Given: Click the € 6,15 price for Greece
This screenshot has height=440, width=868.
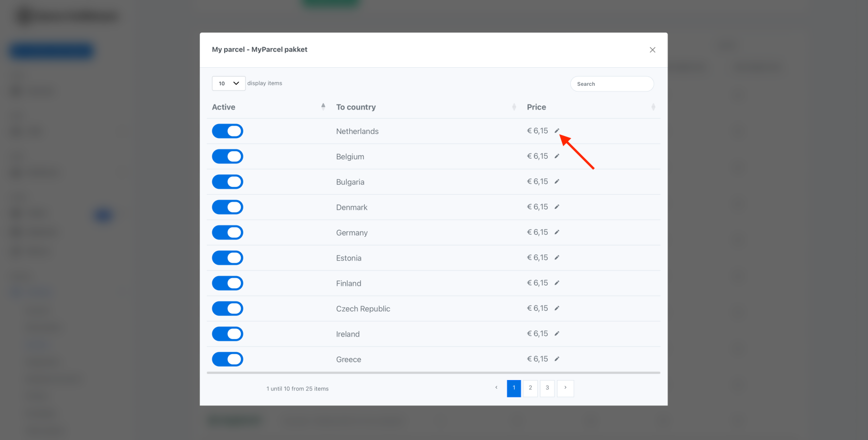Looking at the screenshot, I should click(537, 359).
